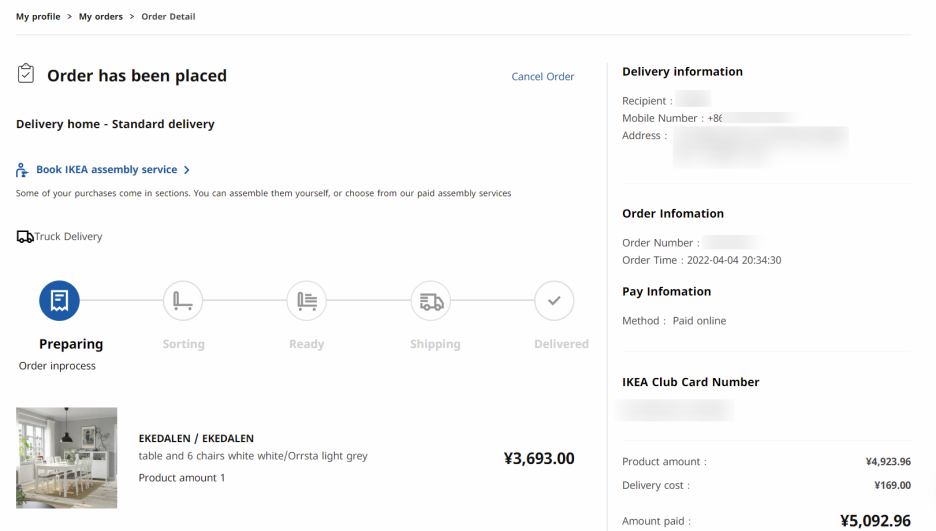Click Truck Delivery label
This screenshot has width=936, height=531.
pos(68,237)
